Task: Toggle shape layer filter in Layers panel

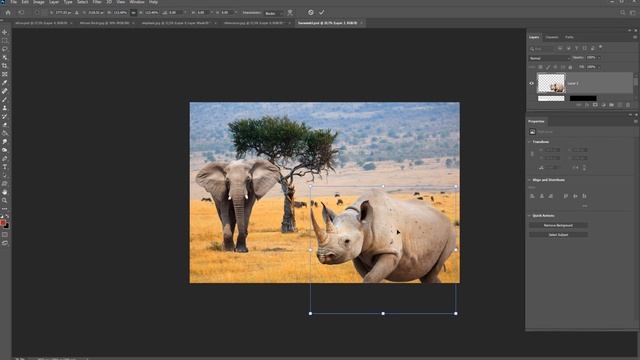Action: [584, 49]
